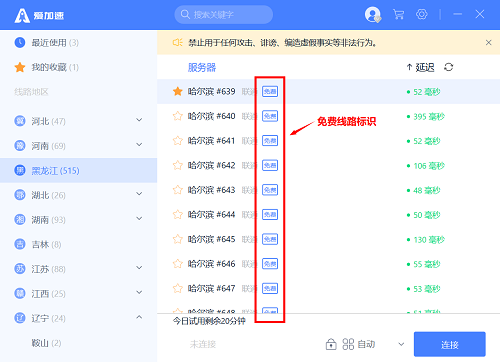Click the 湖北 province badge icon
The height and width of the screenshot is (362, 500).
pyautogui.click(x=20, y=195)
